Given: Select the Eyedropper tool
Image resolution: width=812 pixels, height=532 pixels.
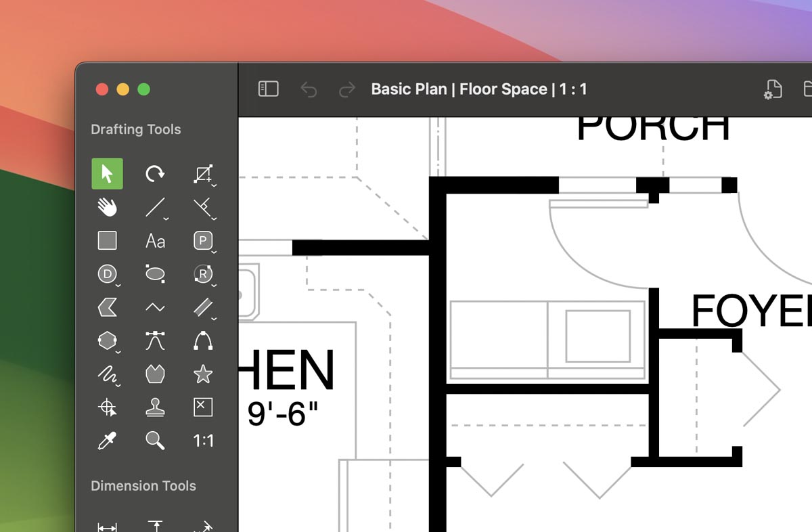Looking at the screenshot, I should (x=107, y=441).
